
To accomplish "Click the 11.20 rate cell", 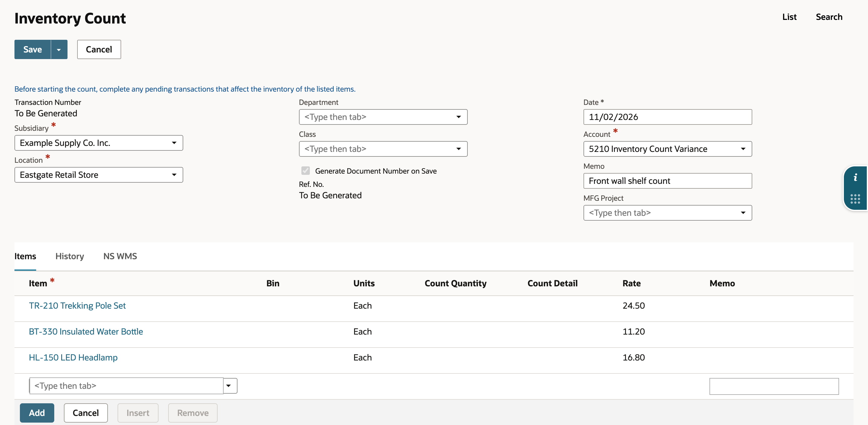I will click(634, 332).
